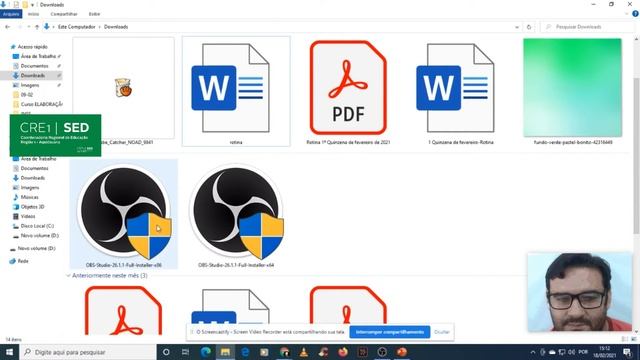Open Task View on the taskbar
640x360 pixels.
tap(185, 352)
